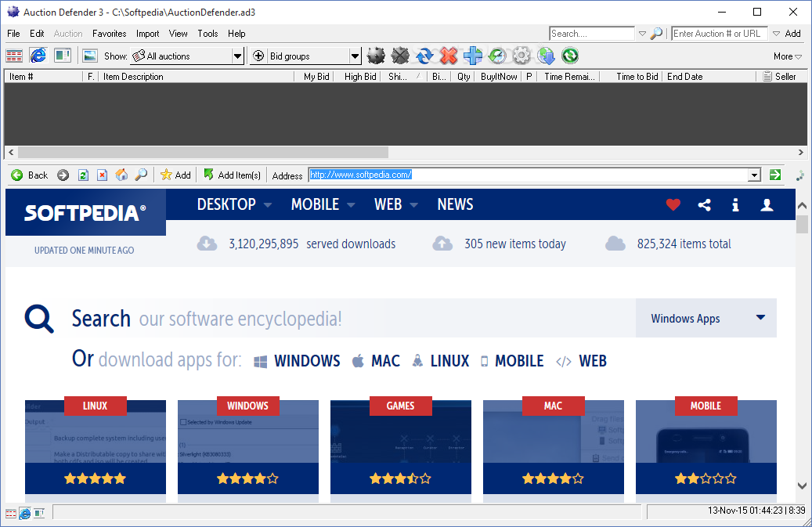The width and height of the screenshot is (812, 527).
Task: Open the File menu
Action: [13, 34]
